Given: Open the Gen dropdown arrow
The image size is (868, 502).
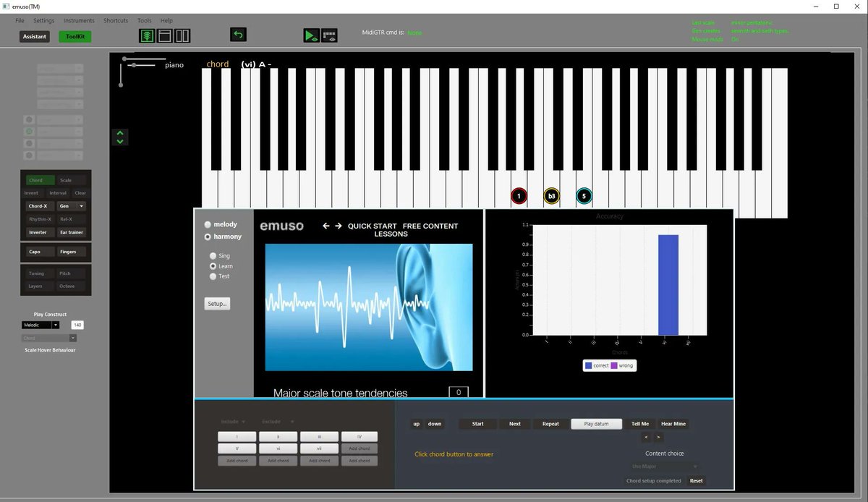Looking at the screenshot, I should (80, 206).
